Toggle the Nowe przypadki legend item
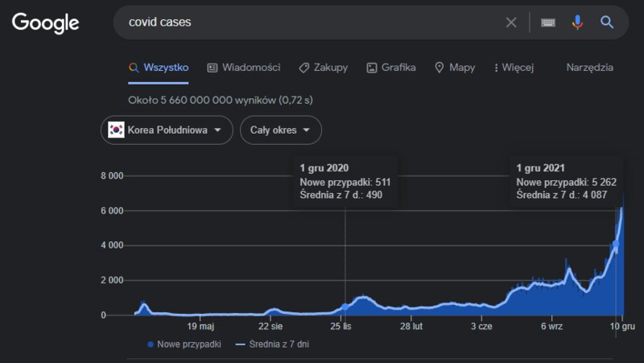Image resolution: width=644 pixels, height=363 pixels. click(x=184, y=344)
